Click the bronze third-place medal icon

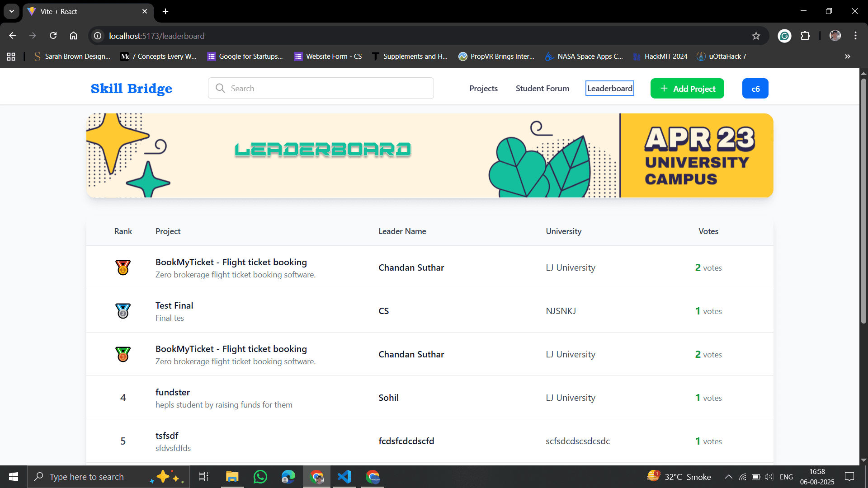[x=123, y=354]
